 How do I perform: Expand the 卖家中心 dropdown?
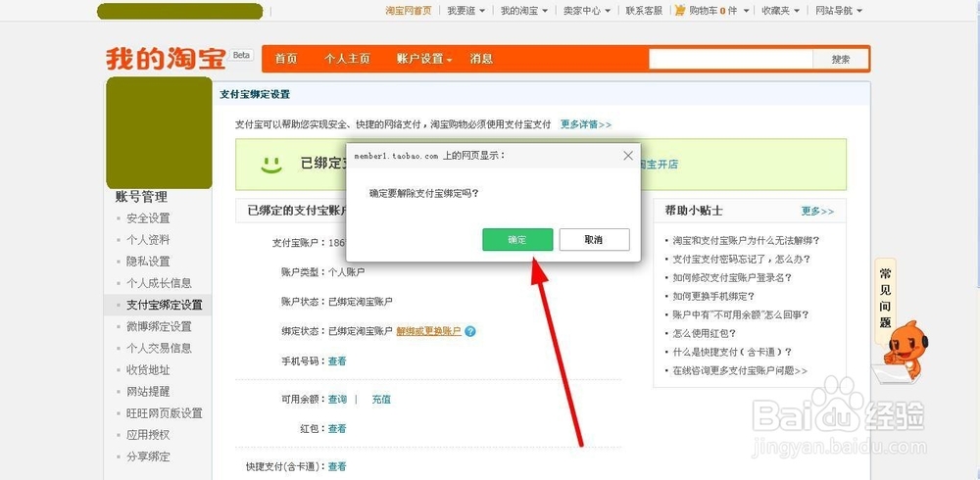(x=587, y=11)
